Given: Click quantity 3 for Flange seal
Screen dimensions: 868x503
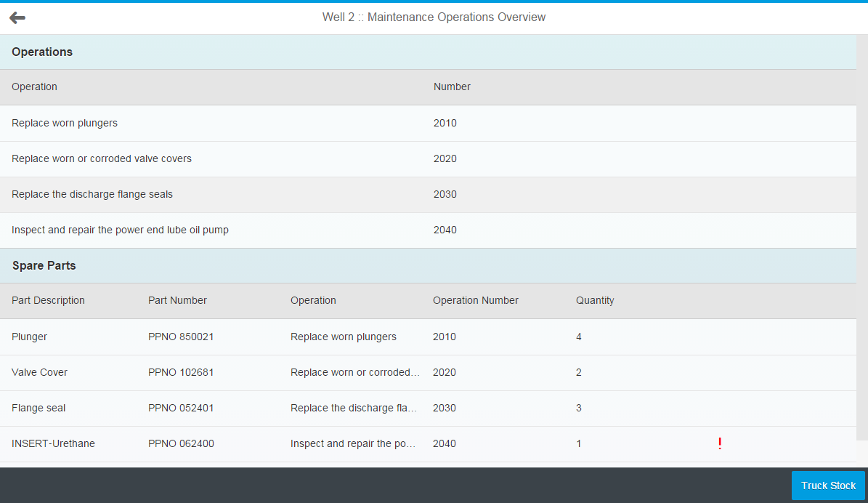Looking at the screenshot, I should point(578,409).
